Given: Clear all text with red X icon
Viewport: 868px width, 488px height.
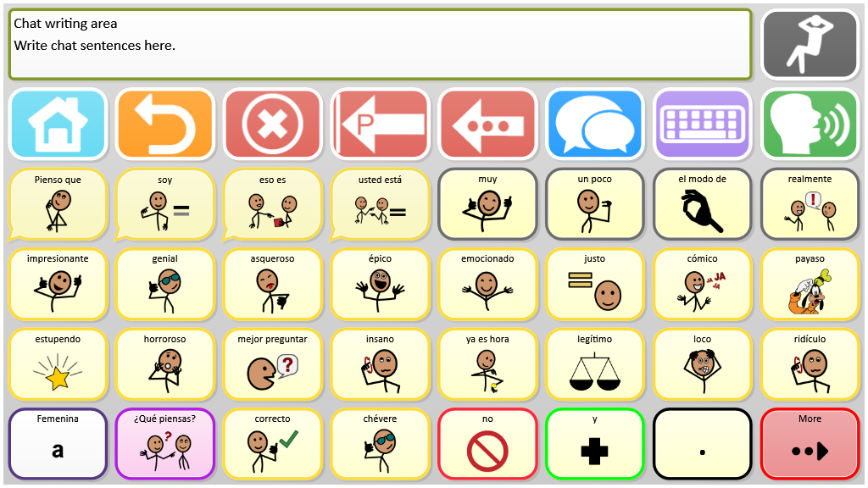Looking at the screenshot, I should click(x=272, y=124).
